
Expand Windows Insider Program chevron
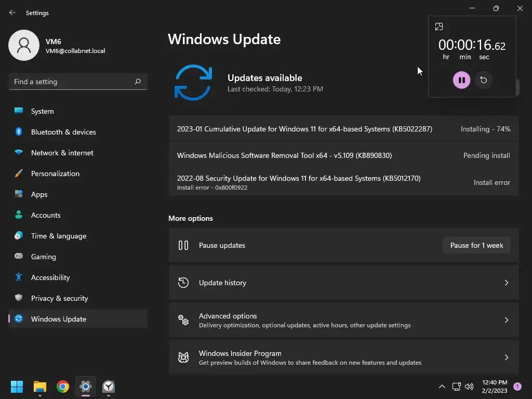coord(506,357)
